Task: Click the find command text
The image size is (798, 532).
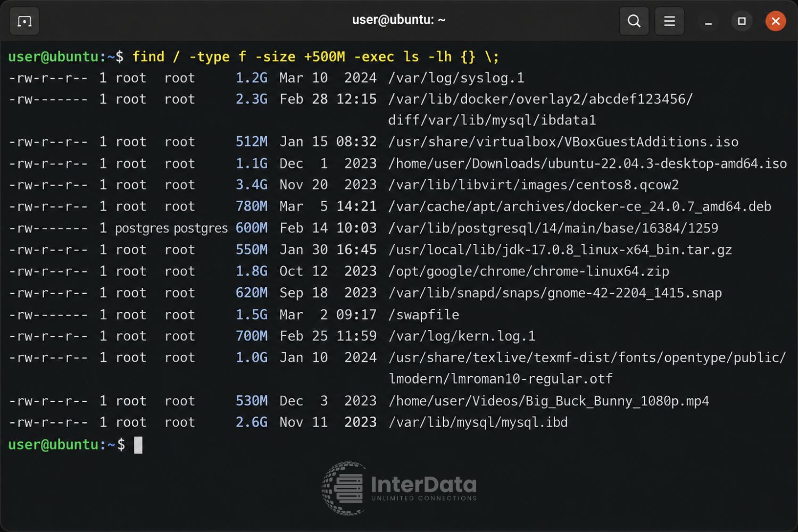Action: point(315,57)
